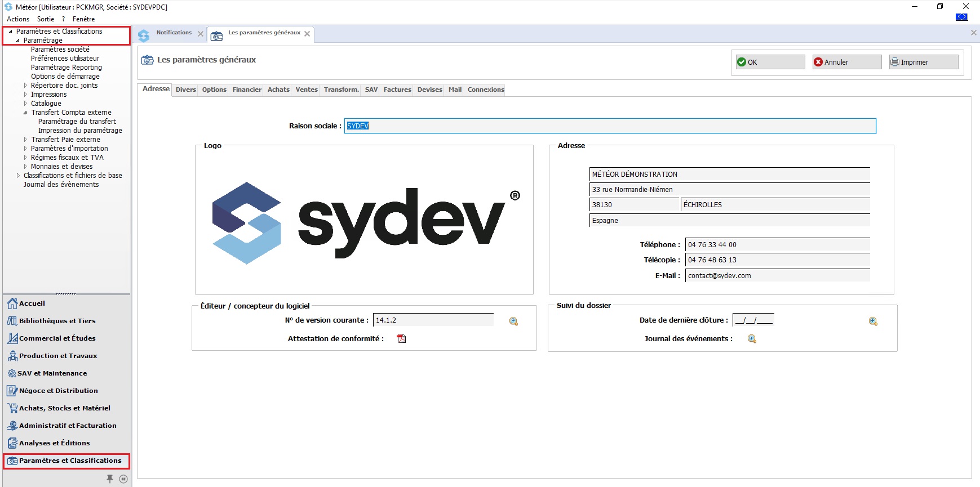Select Préférences utilisateur tree item
The height and width of the screenshot is (487, 980).
click(x=65, y=59)
